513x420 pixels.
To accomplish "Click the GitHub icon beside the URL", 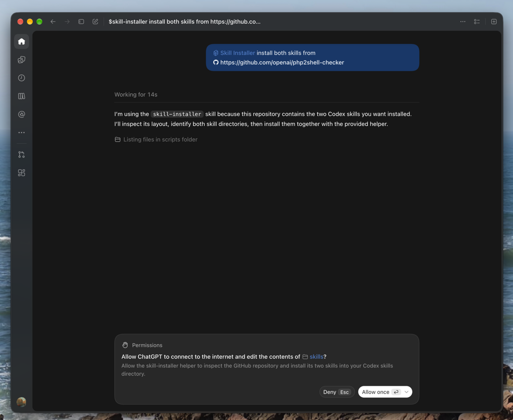I will (x=216, y=63).
